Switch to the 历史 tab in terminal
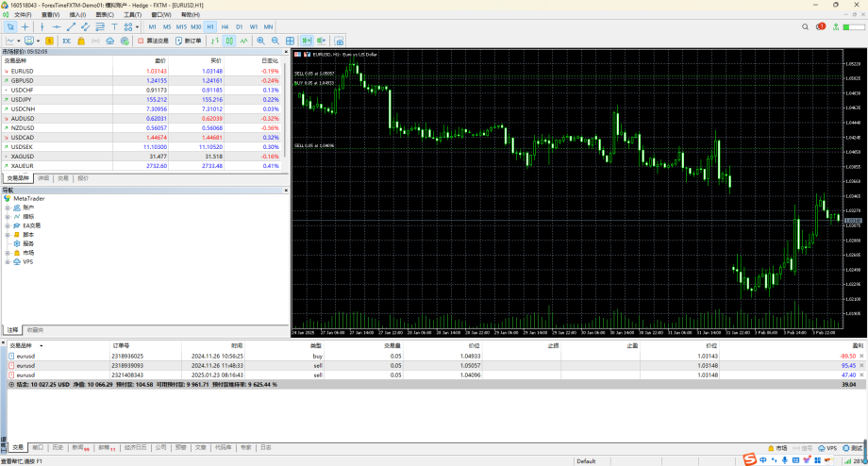The height and width of the screenshot is (466, 868). tap(58, 447)
